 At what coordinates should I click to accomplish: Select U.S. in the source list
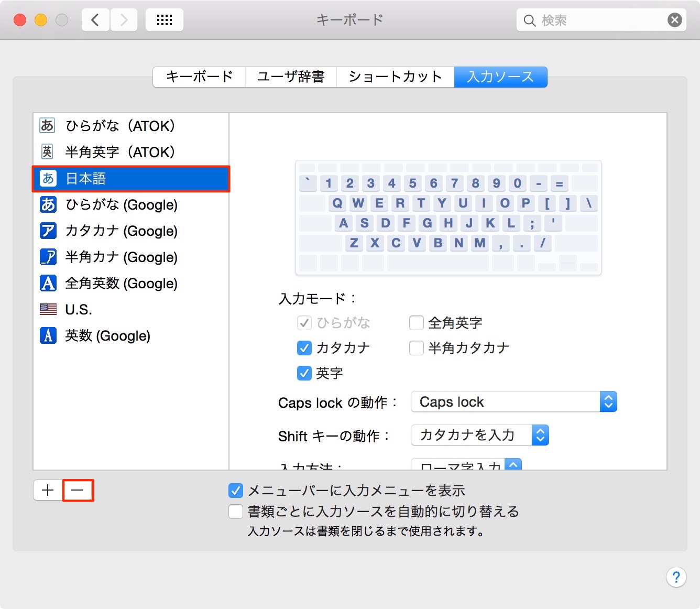pyautogui.click(x=131, y=309)
